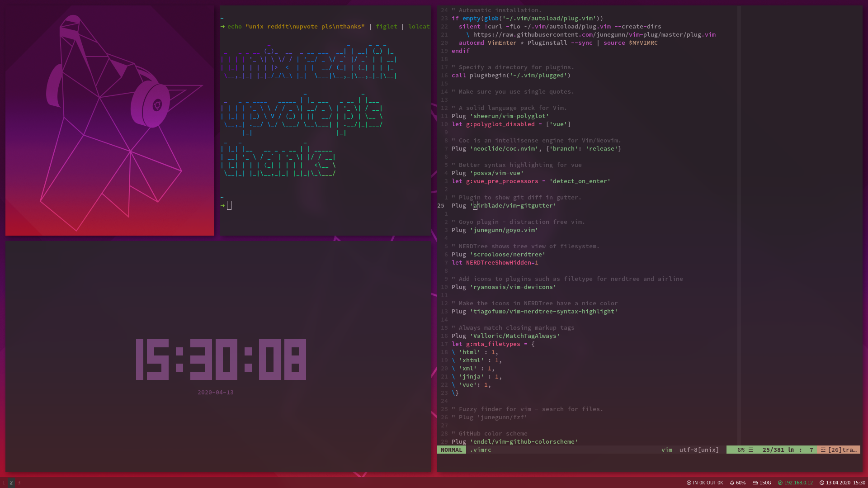The image size is (868, 488).
Task: Click the 60% volume value
Action: coord(741,483)
